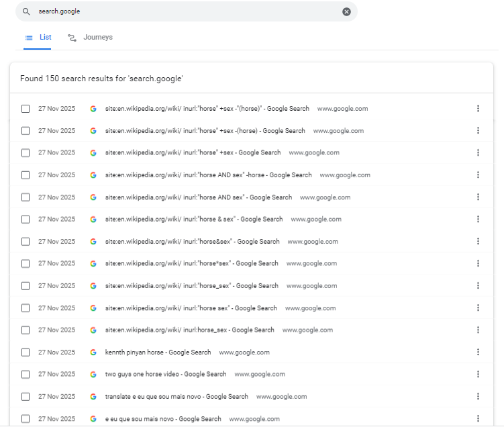Select checkbox for 'two guys one horse video'
The height and width of the screenshot is (427, 504).
pyautogui.click(x=26, y=374)
